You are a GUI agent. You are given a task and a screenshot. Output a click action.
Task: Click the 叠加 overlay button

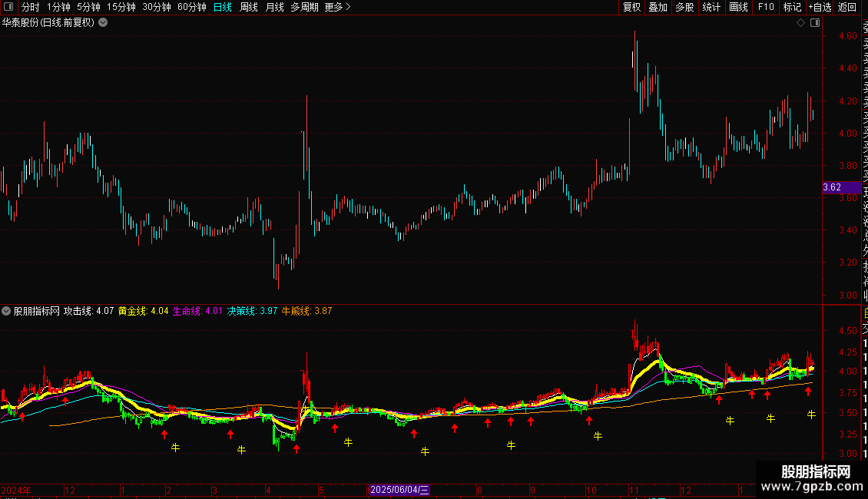point(658,7)
